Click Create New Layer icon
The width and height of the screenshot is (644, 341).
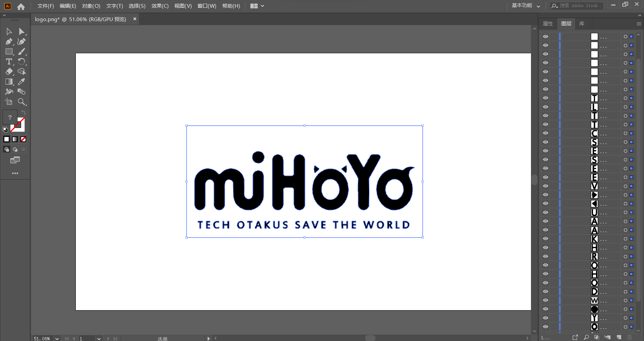[x=619, y=337]
